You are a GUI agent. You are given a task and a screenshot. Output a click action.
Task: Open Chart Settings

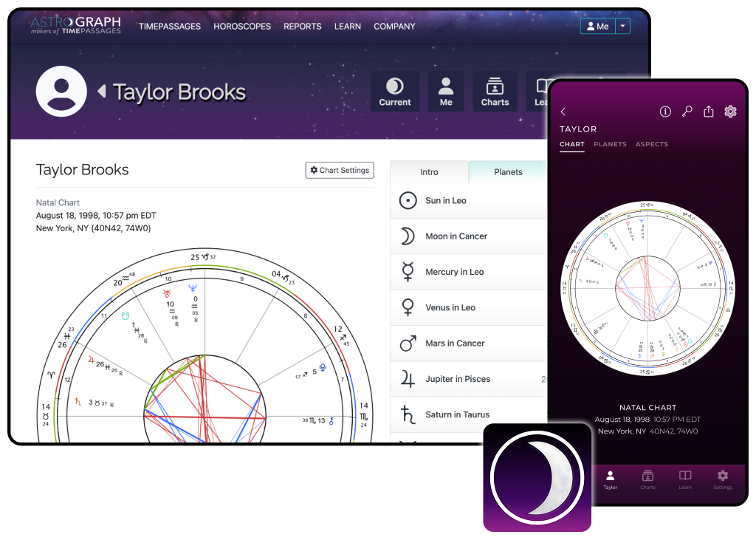[339, 170]
